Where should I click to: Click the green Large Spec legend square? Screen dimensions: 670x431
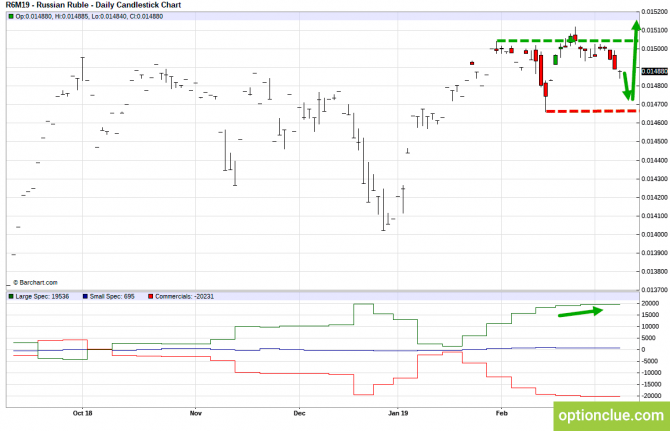(11, 296)
